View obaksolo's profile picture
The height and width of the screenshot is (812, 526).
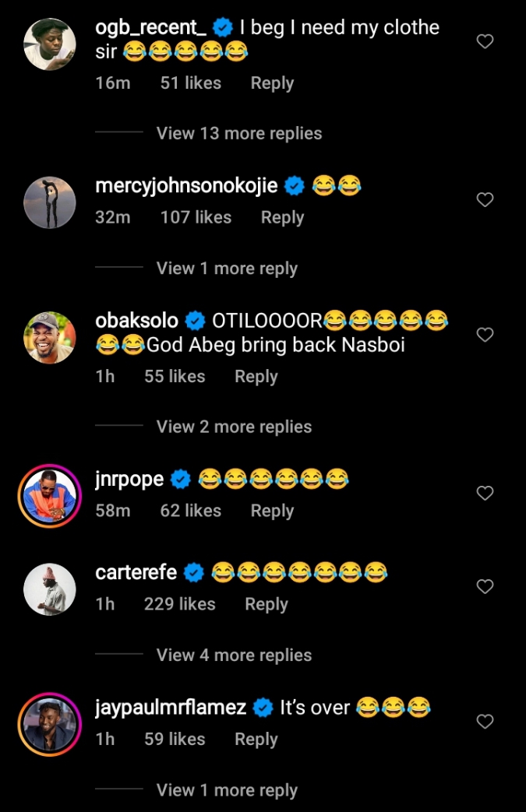(50, 338)
